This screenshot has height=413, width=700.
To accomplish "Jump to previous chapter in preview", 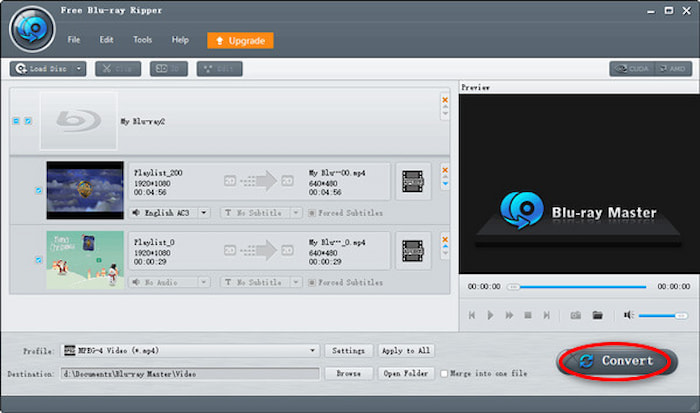I will (x=471, y=316).
